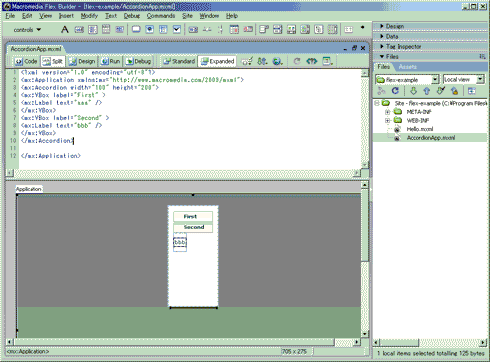This screenshot has height=362, width=490.
Task: Click the blue Put Files arrow
Action: (x=426, y=91)
